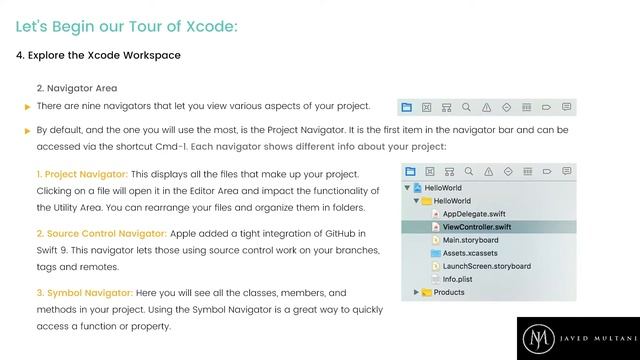Select Find Navigator magnifier in the file-tree panel bar

point(469,171)
